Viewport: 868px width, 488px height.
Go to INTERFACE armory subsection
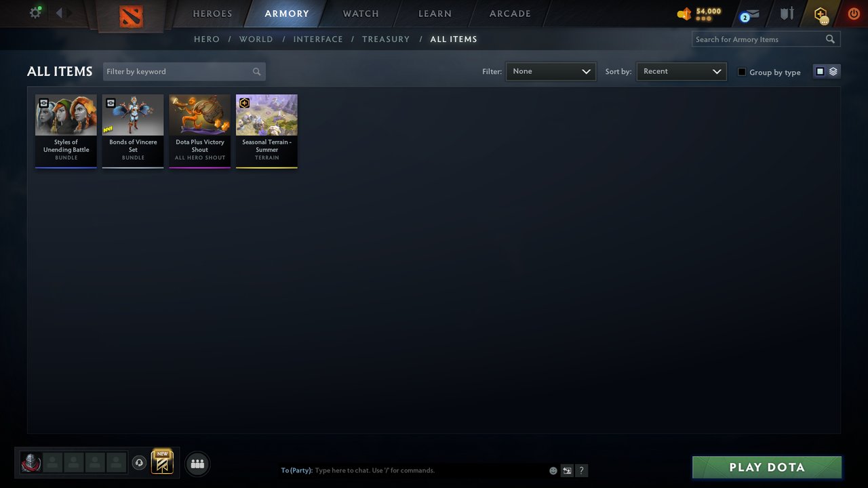(318, 39)
